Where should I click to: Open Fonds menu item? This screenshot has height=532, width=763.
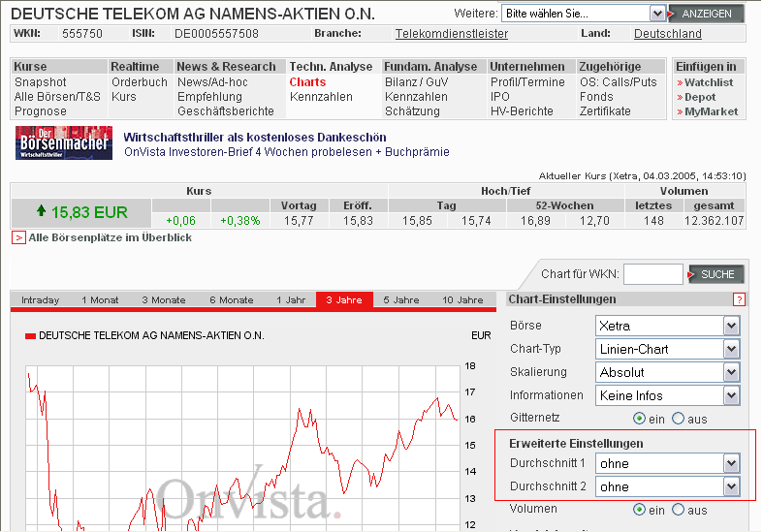[x=596, y=97]
